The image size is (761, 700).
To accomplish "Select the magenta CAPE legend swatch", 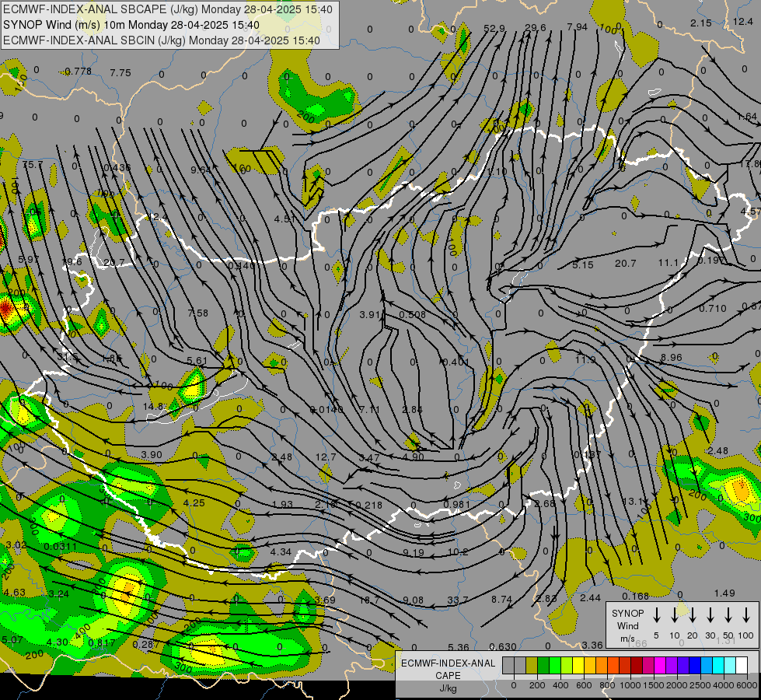I will (x=660, y=666).
